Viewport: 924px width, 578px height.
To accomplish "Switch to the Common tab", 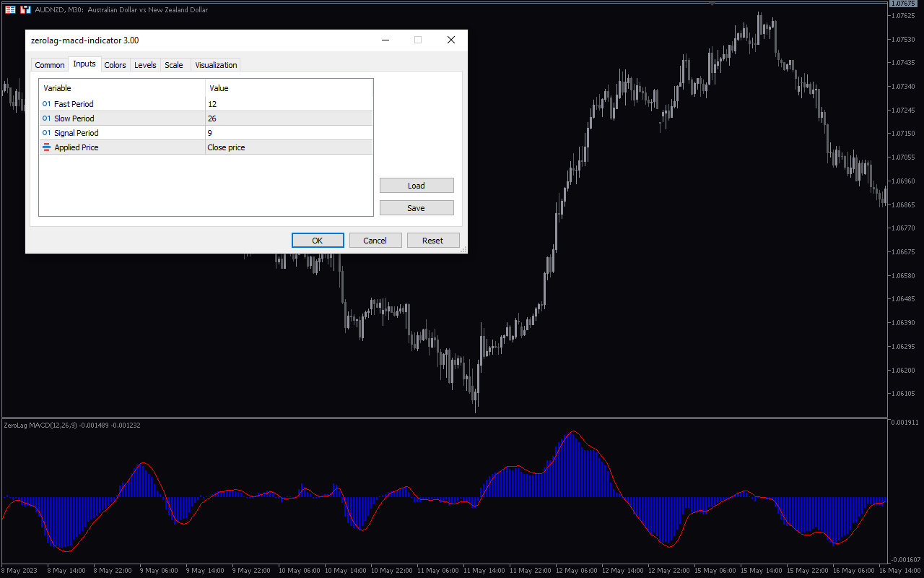I will pyautogui.click(x=50, y=65).
